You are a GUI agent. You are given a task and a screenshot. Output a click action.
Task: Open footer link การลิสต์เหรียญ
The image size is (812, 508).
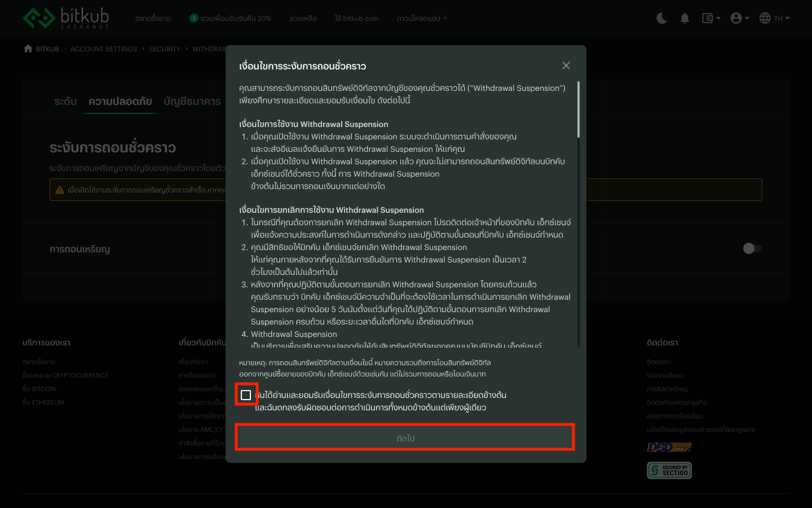click(667, 389)
